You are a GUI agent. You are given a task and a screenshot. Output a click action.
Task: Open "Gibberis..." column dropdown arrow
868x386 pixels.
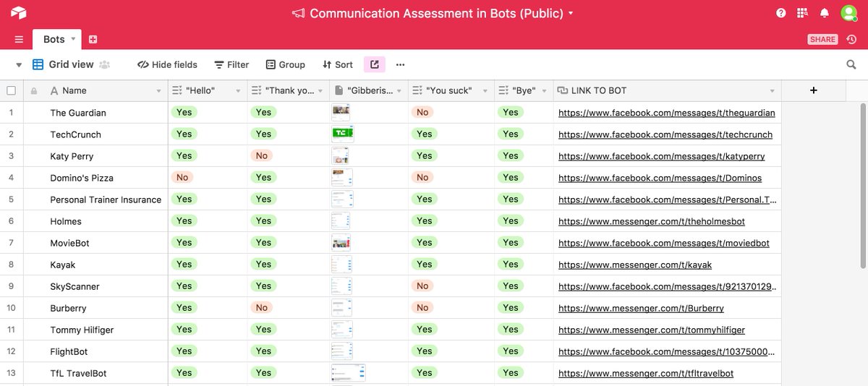click(400, 91)
